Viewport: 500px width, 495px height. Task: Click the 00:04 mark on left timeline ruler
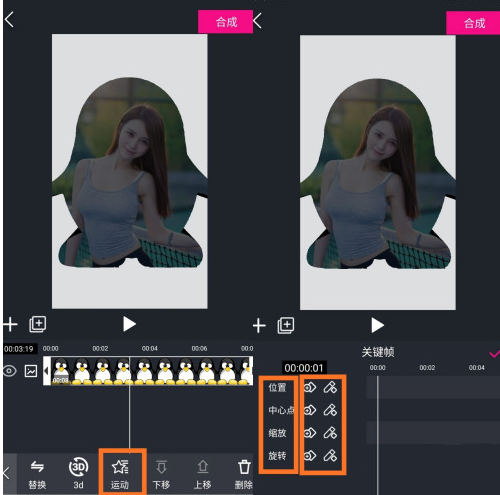[150, 349]
